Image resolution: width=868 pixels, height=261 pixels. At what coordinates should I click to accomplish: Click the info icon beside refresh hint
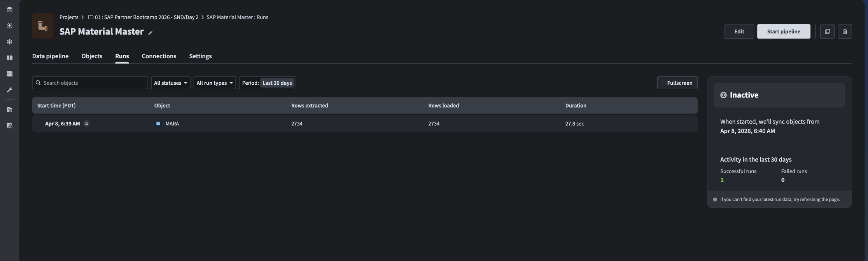[x=715, y=200]
